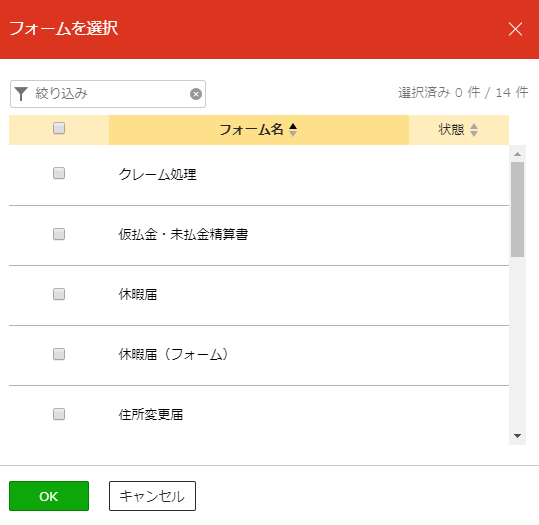Image resolution: width=539 pixels, height=525 pixels.
Task: Confirm selection with the OK button
Action: pos(49,496)
